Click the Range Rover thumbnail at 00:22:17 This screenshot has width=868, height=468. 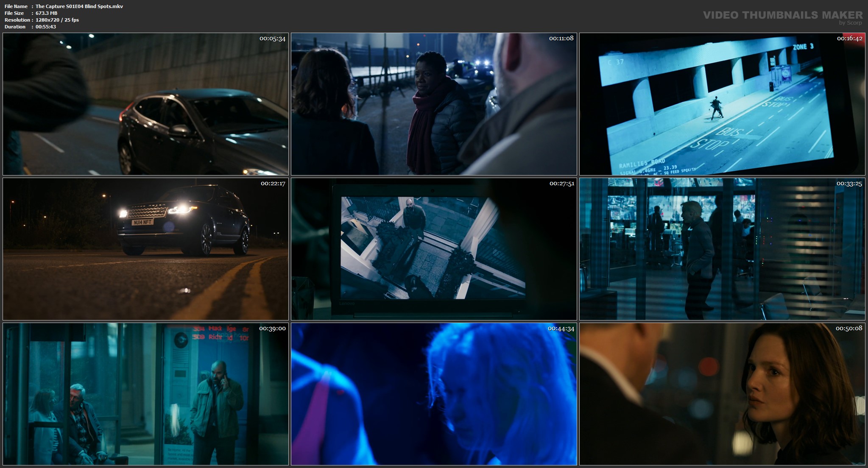(x=145, y=249)
